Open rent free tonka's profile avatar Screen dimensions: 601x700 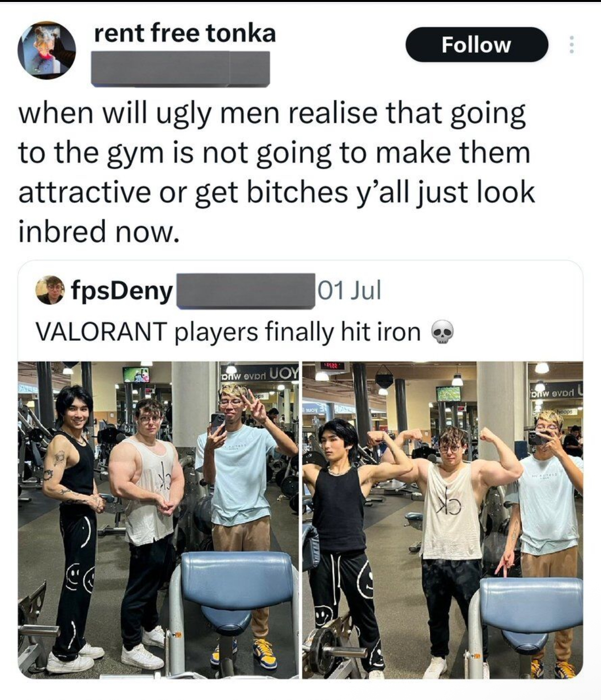[x=46, y=50]
